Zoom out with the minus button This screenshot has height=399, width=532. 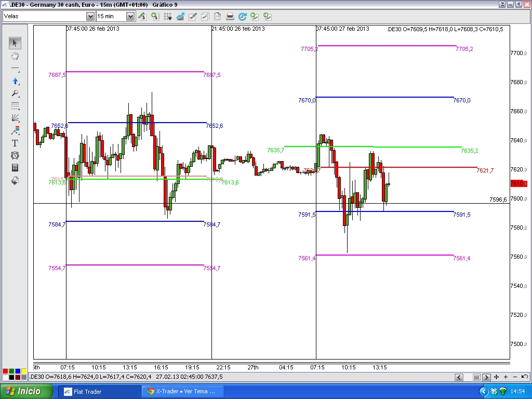point(515,377)
